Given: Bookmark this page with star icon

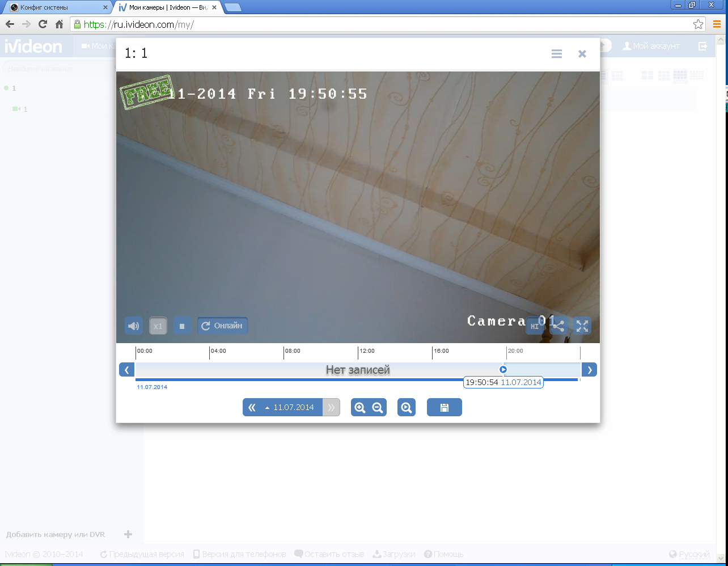Looking at the screenshot, I should [699, 24].
